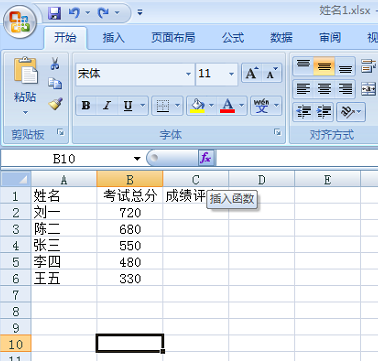Toggle italic formatting
378x361 pixels.
(x=107, y=106)
